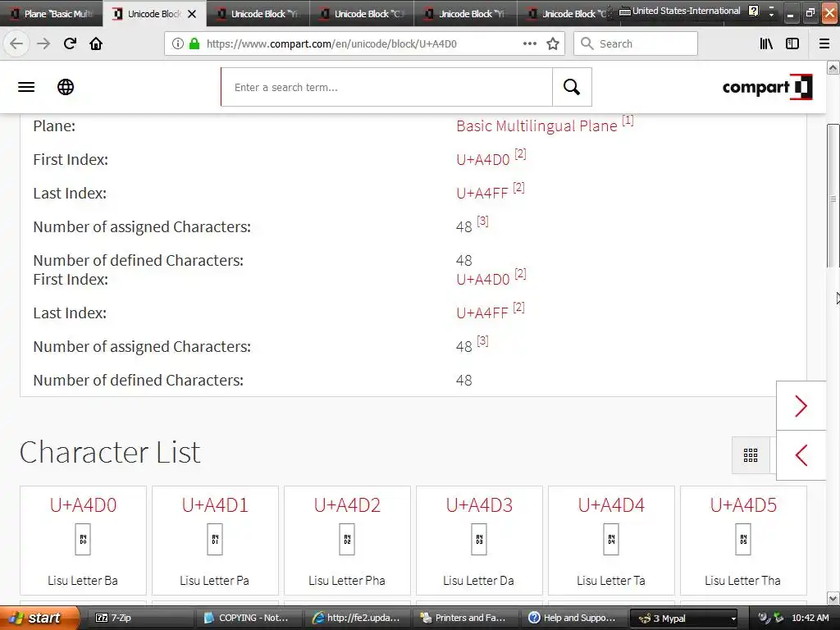This screenshot has width=840, height=630.
Task: Focus the 'Enter a search term' field
Action: click(x=387, y=87)
